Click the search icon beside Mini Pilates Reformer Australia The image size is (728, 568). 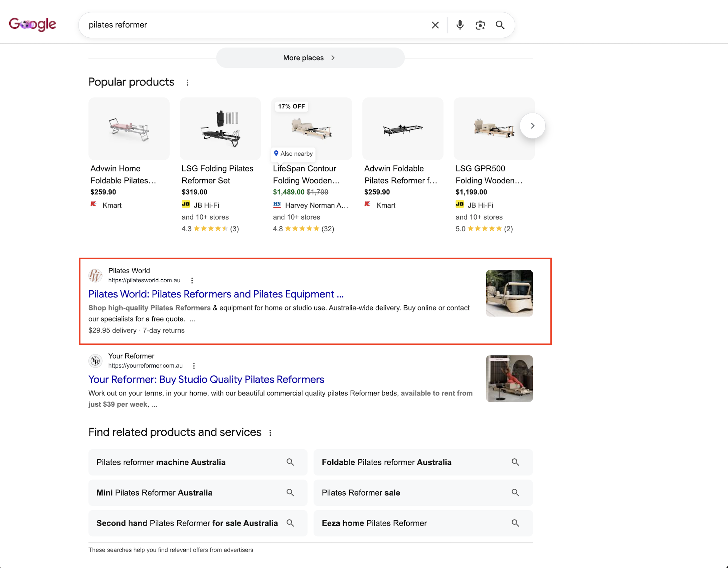click(290, 492)
